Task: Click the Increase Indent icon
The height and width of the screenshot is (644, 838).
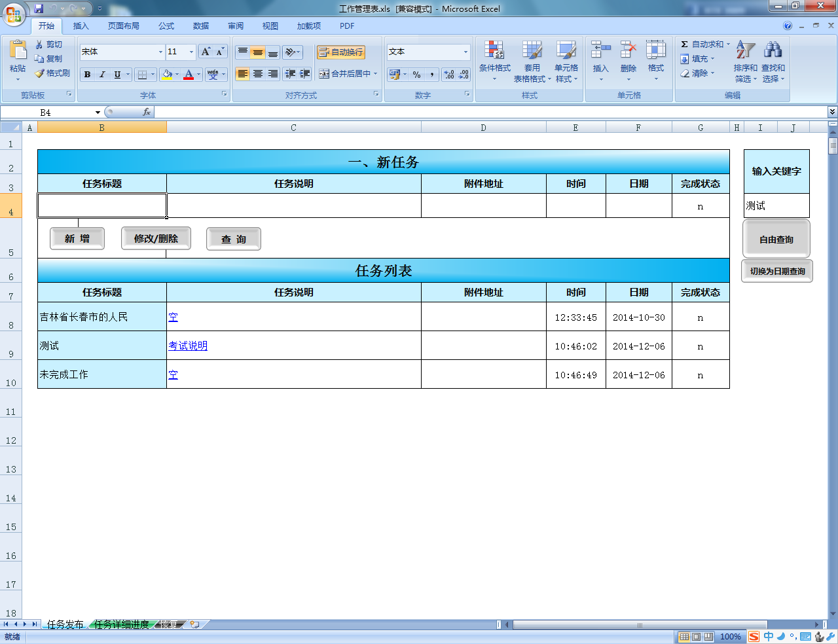Action: point(304,74)
